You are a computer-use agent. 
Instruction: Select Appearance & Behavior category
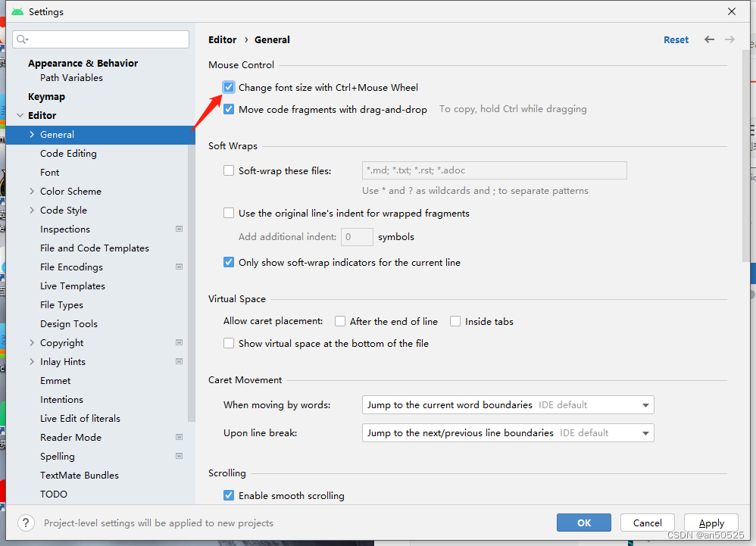point(83,63)
